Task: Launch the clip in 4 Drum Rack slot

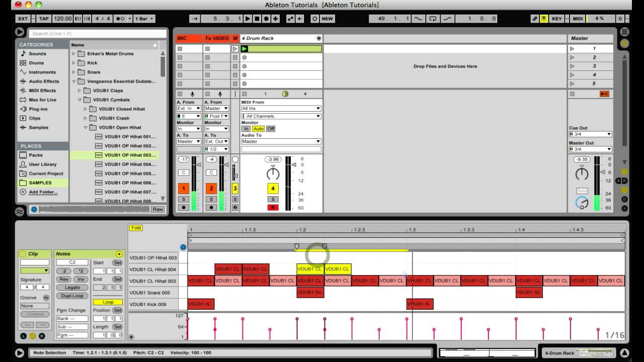Action: [x=245, y=49]
